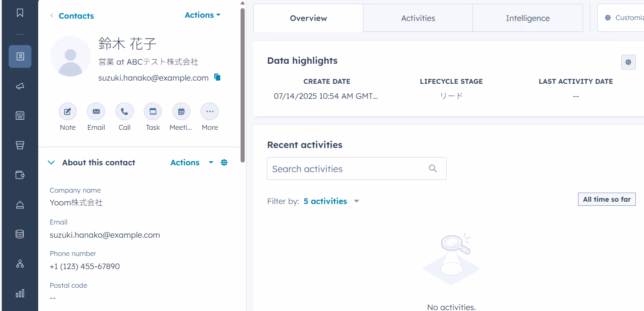The image size is (644, 311).
Task: Open the Content sidebar icon
Action: pos(20,116)
